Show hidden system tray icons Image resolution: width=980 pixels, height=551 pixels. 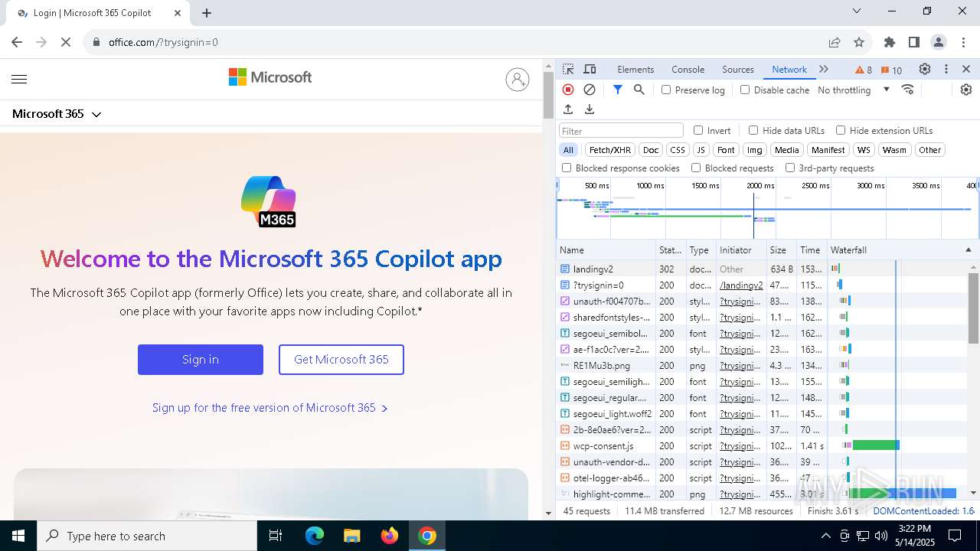coord(825,536)
